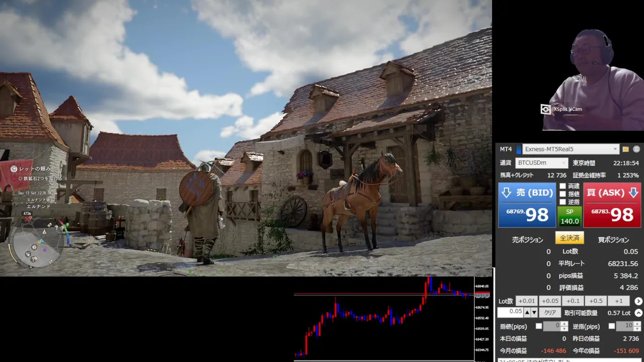Click the 売ポジション label
Image resolution: width=644 pixels, height=362 pixels.
tap(527, 240)
